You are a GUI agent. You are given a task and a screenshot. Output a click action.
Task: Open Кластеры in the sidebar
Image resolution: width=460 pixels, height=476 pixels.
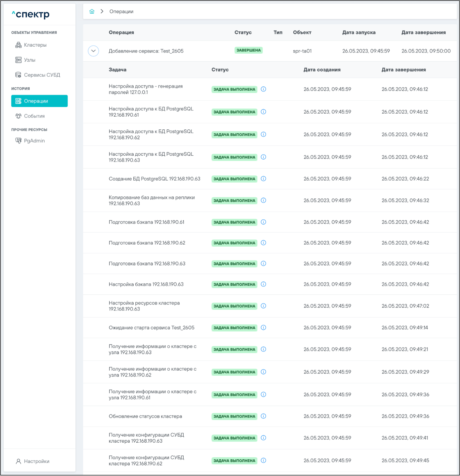[35, 45]
